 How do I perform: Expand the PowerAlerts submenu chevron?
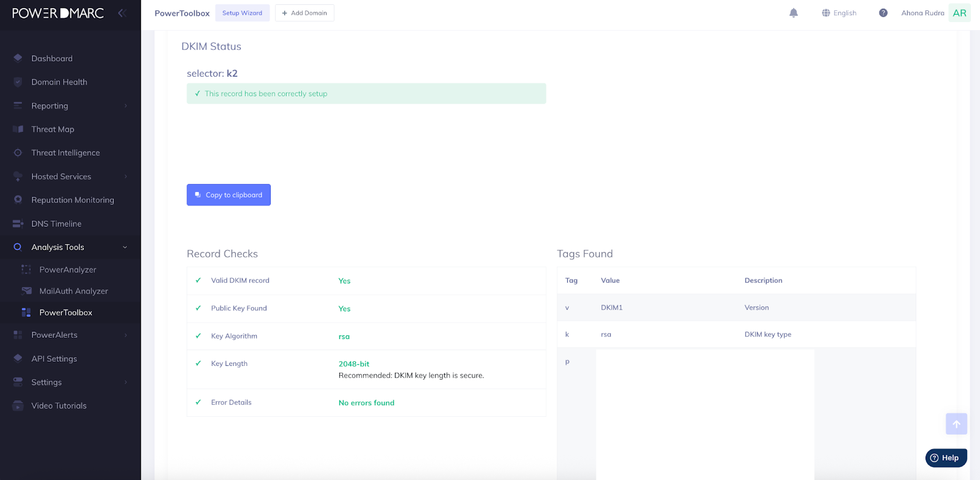pyautogui.click(x=126, y=335)
